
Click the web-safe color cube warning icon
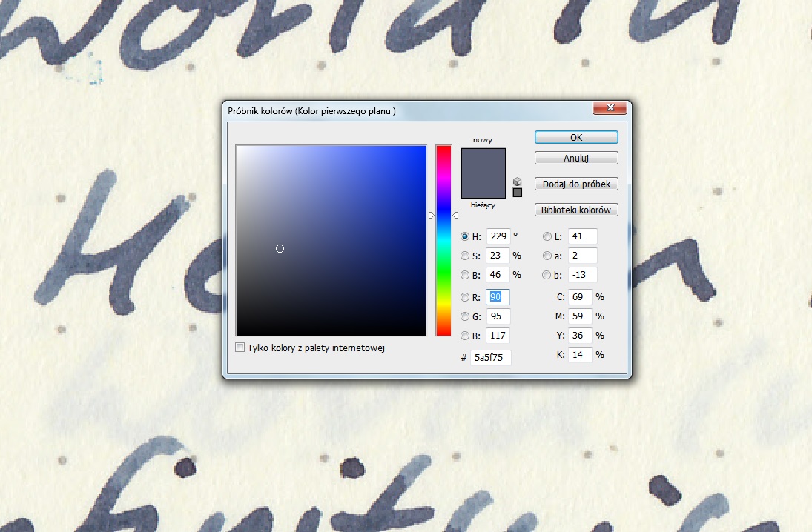coord(517,181)
